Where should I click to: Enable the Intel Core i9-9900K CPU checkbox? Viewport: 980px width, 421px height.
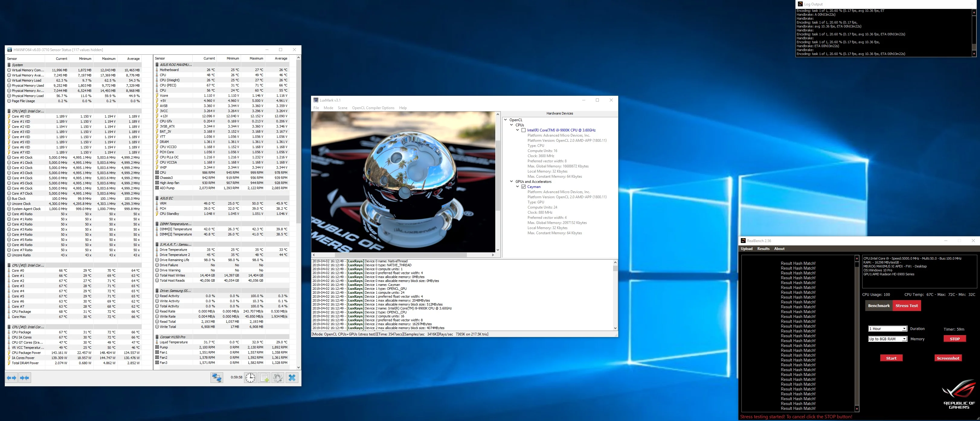(523, 130)
